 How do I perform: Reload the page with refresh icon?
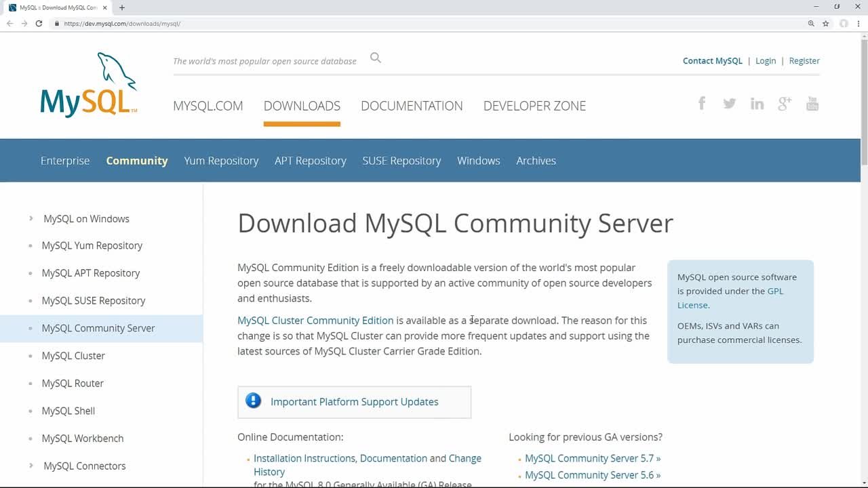click(x=39, y=23)
